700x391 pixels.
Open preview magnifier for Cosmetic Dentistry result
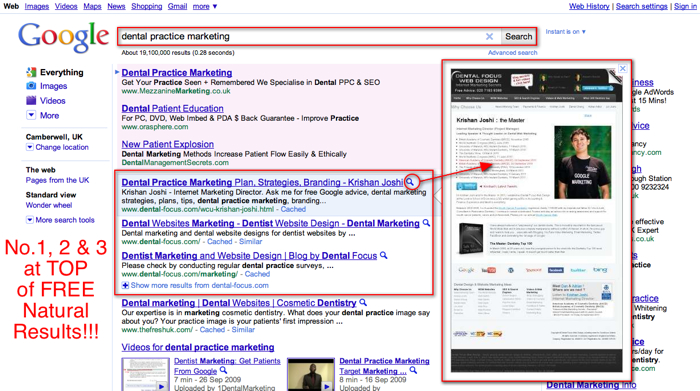point(363,302)
